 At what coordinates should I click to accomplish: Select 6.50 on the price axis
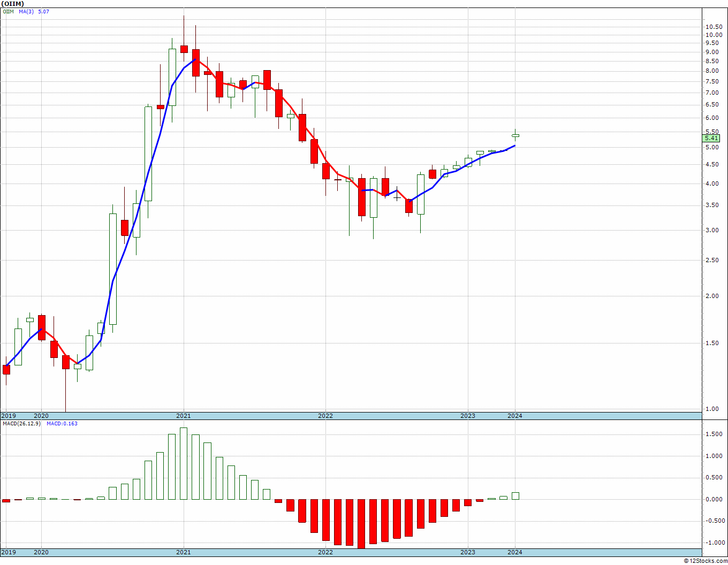[711, 104]
